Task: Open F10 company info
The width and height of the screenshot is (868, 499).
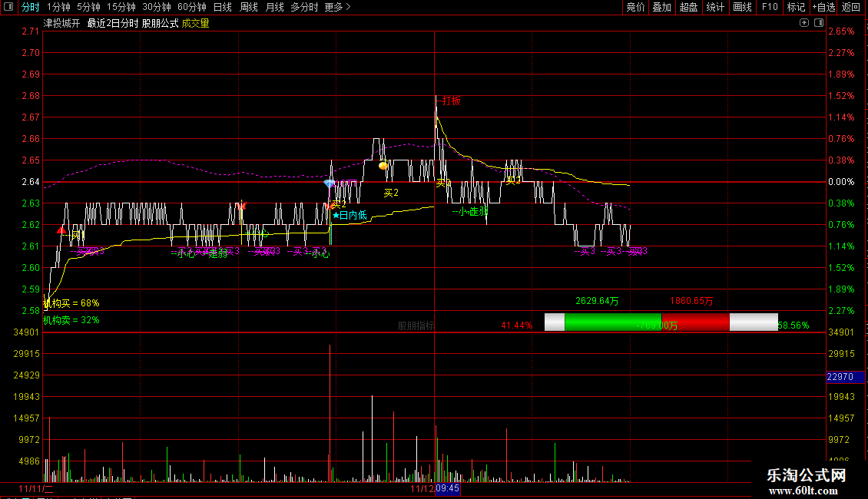Action: pyautogui.click(x=770, y=7)
